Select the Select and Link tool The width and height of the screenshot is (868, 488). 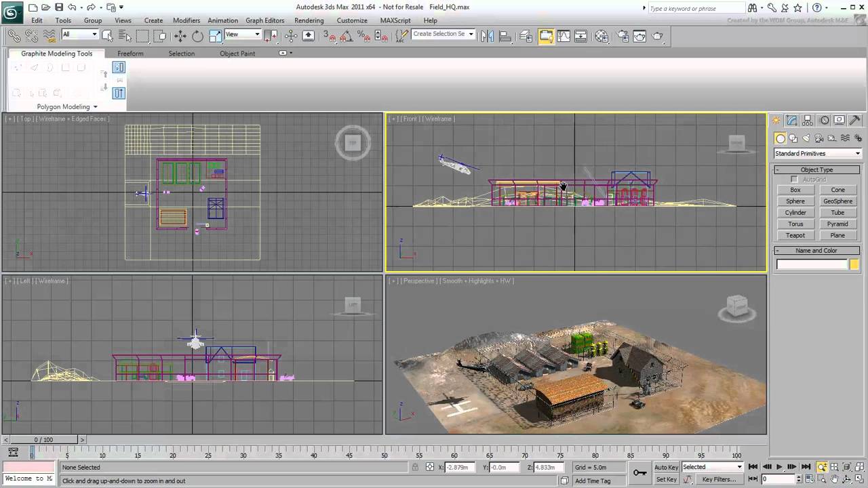pyautogui.click(x=14, y=36)
